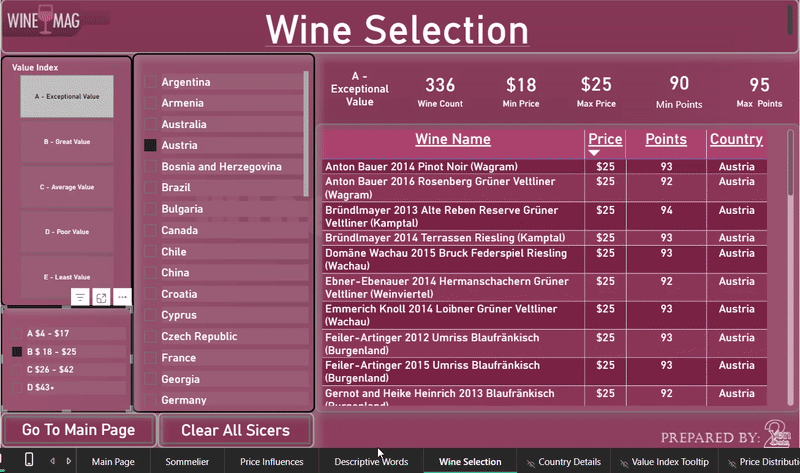
Task: Click the country list scrollbar
Action: tap(306, 134)
